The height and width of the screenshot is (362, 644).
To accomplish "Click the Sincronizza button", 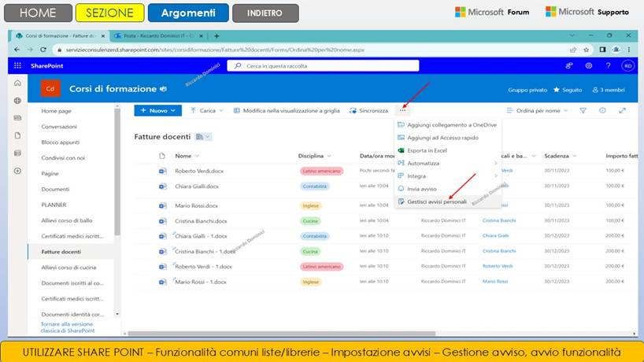I will (368, 110).
